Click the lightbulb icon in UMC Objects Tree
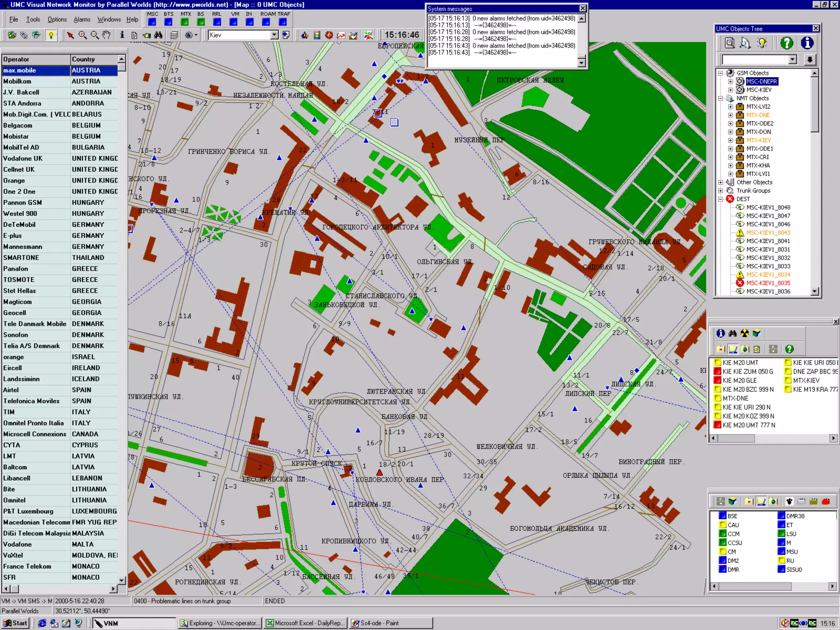The image size is (840, 630). coord(762,43)
